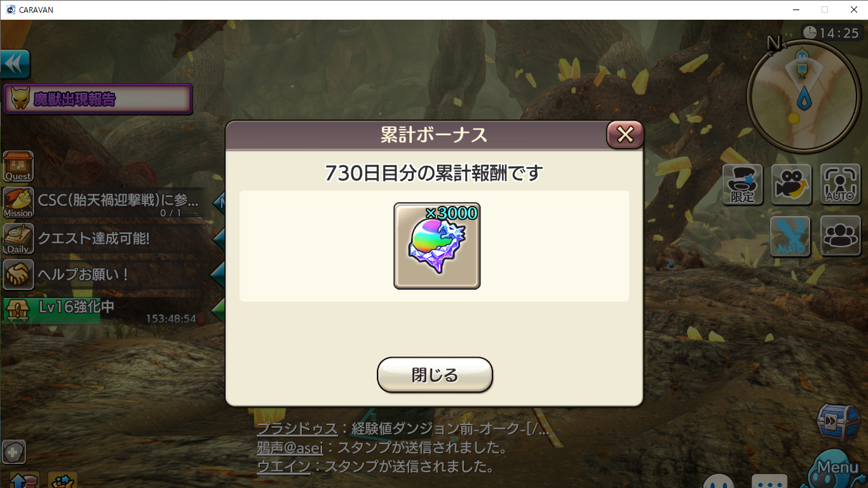This screenshot has height=488, width=868.
Task: Open the 限定 top hat icon
Action: click(x=742, y=184)
